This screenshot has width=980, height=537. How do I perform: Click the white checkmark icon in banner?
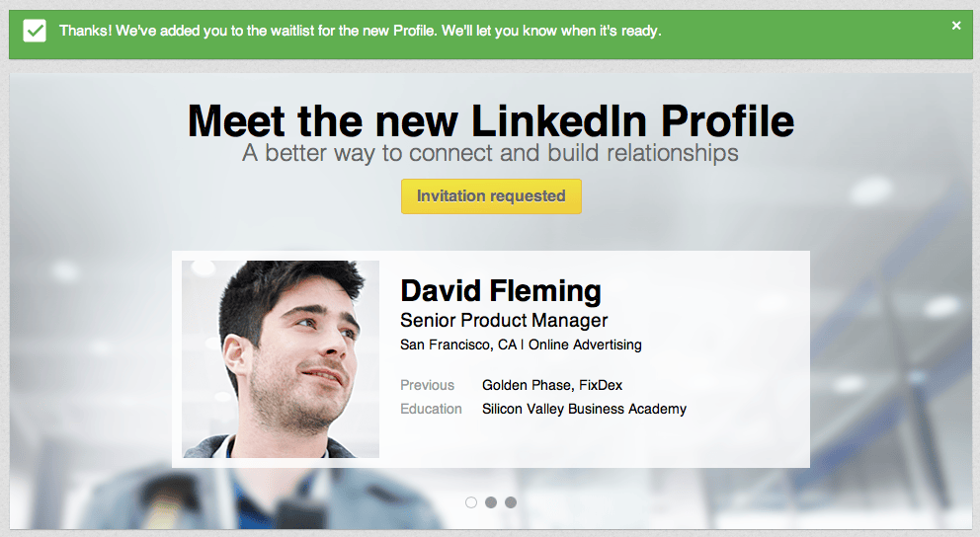(35, 31)
